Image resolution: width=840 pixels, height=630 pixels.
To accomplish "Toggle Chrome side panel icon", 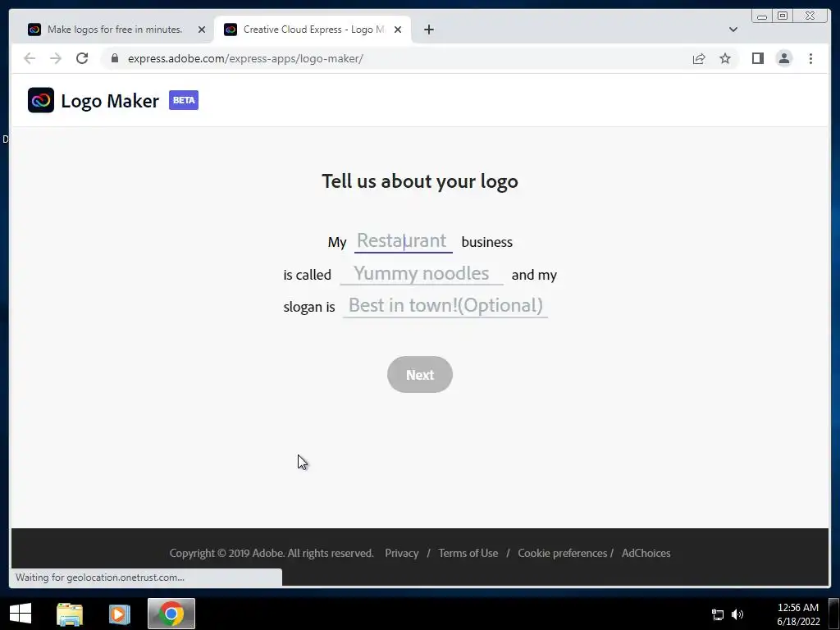I will point(757,58).
